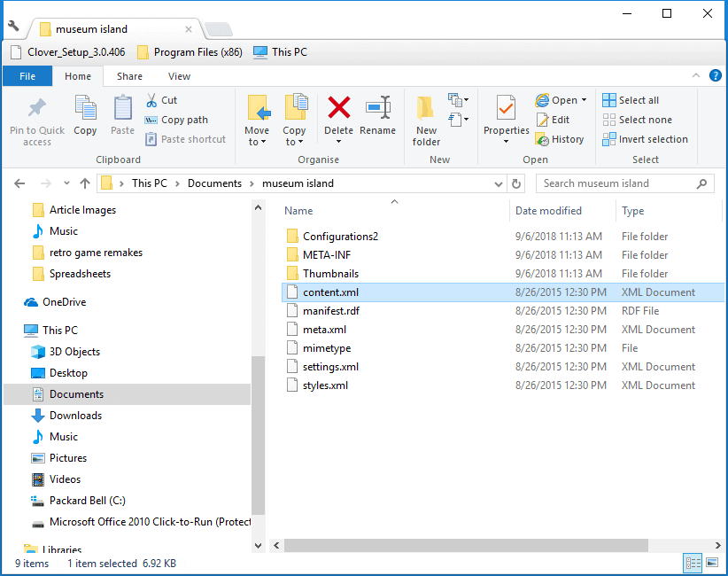Switch to Details view icon

coord(693,564)
